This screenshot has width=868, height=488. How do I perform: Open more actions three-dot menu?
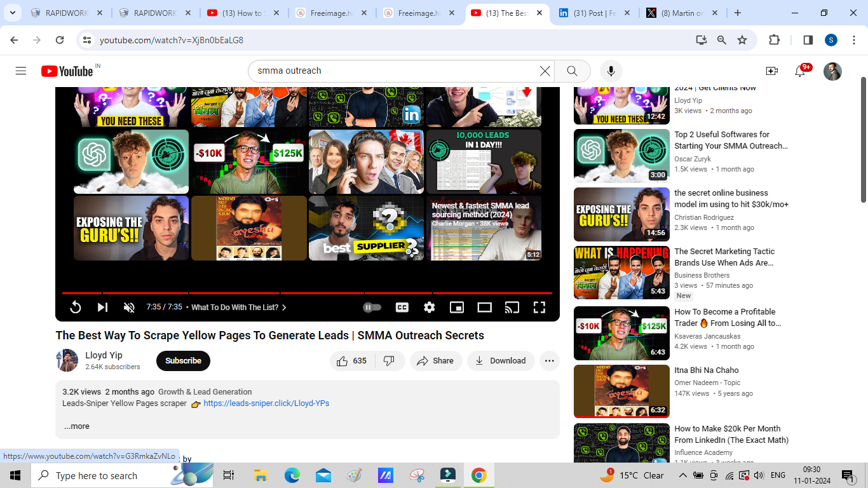coord(550,361)
